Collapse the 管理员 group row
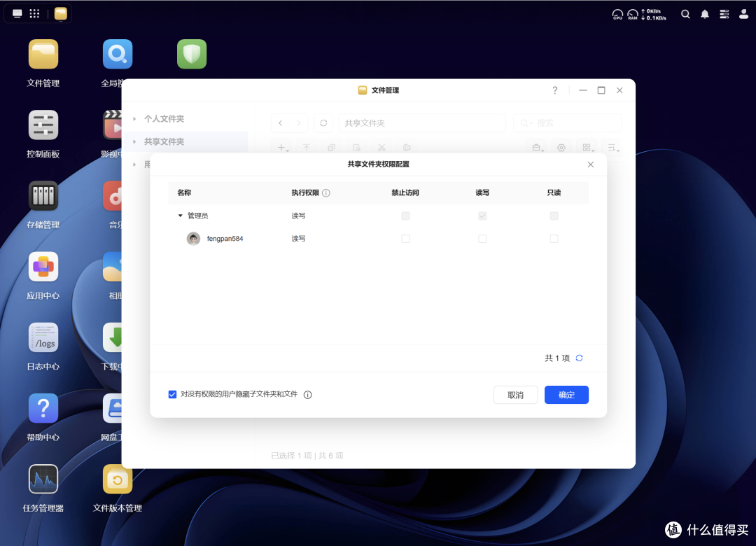 click(x=181, y=216)
